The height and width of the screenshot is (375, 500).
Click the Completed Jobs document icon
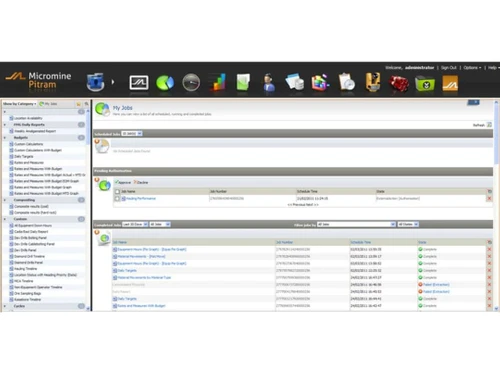pos(103,238)
